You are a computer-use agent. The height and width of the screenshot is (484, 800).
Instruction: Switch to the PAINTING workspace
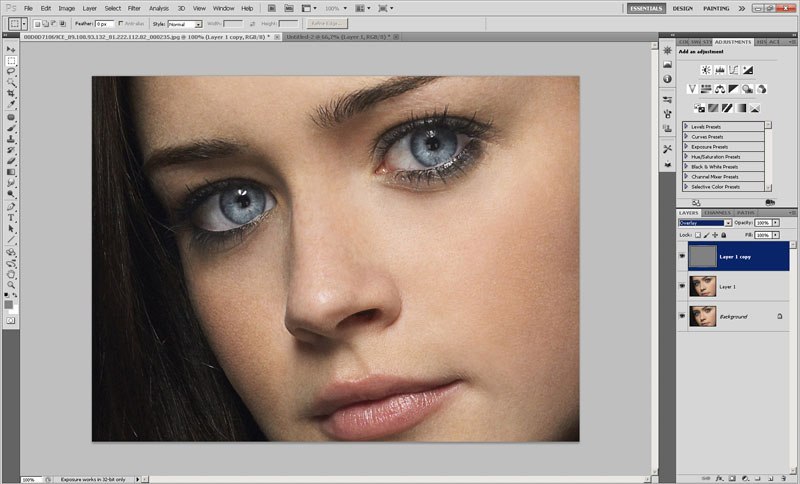[716, 8]
